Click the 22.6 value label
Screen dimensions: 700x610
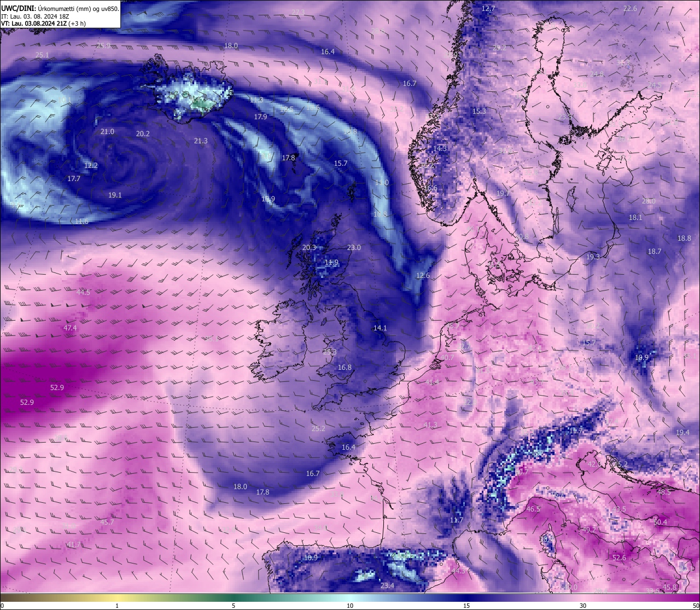click(x=630, y=9)
